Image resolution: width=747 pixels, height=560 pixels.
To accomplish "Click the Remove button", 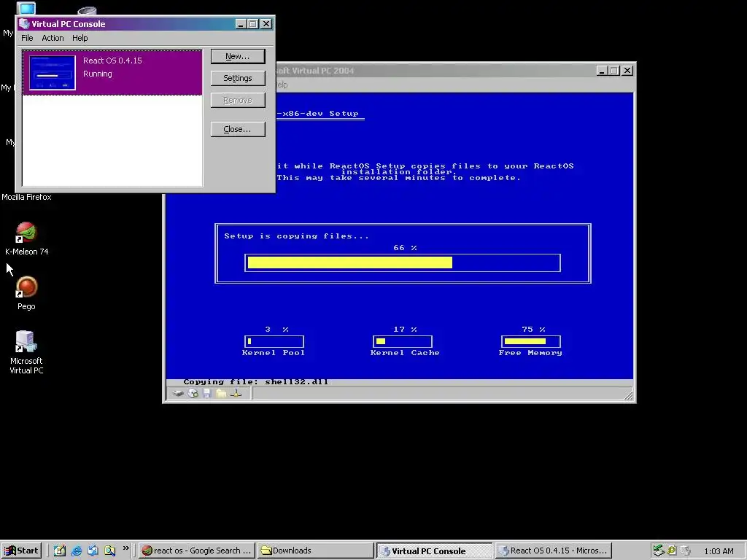I will (238, 100).
